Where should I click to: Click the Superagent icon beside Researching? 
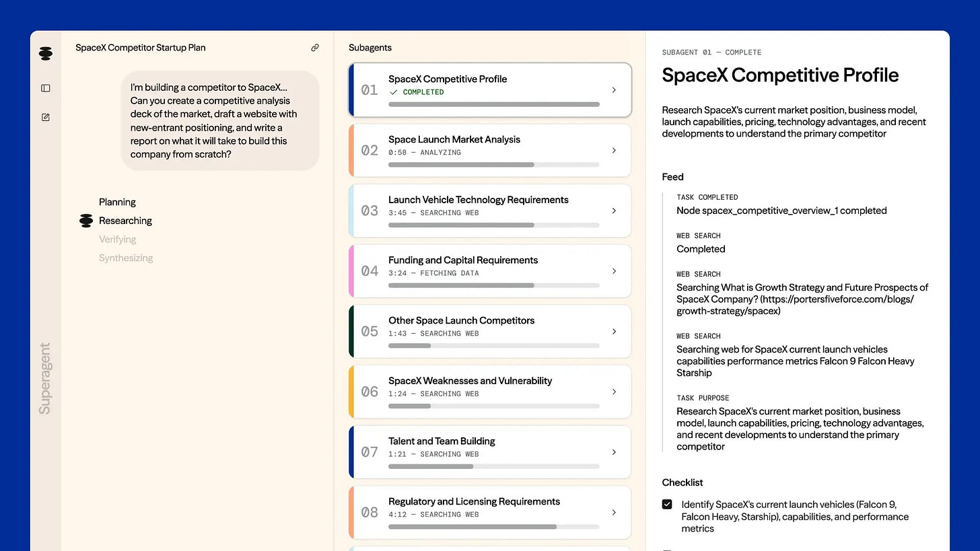86,221
